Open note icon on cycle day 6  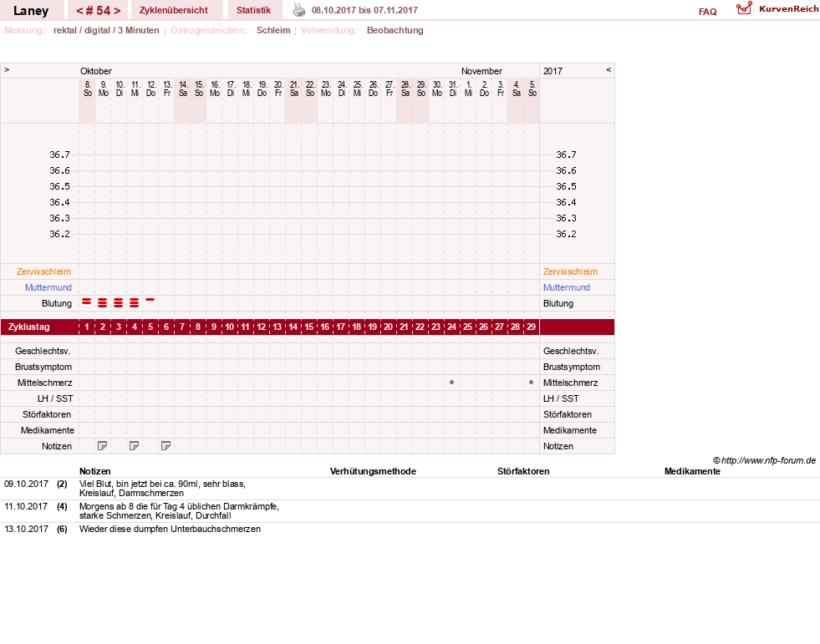[x=166, y=446]
